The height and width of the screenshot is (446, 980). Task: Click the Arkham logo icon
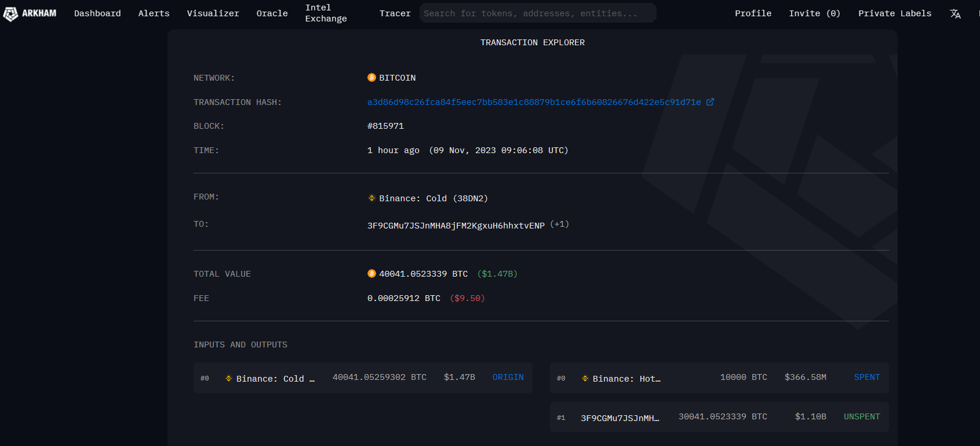[x=10, y=14]
